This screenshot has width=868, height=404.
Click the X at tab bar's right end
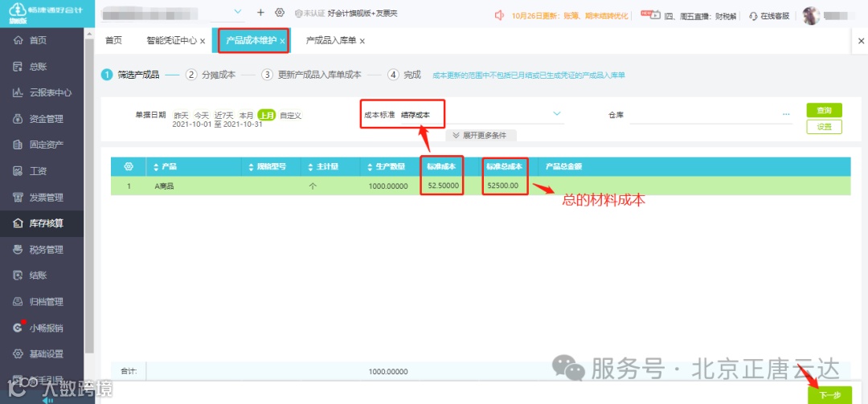tap(861, 41)
